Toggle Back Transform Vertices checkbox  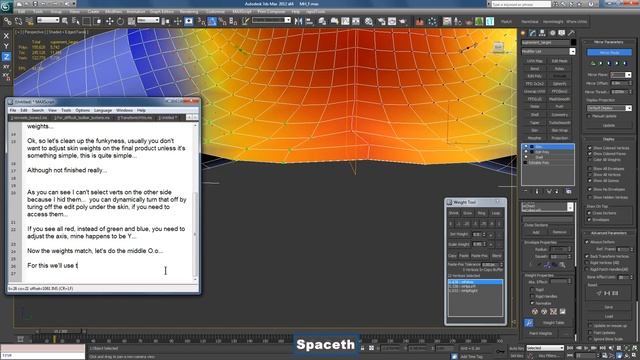[x=587, y=256]
